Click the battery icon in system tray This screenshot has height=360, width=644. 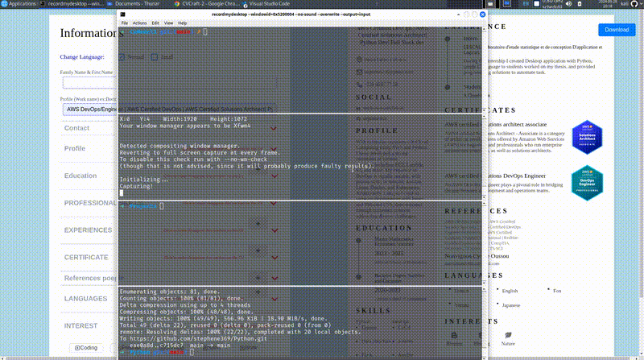tap(580, 4)
